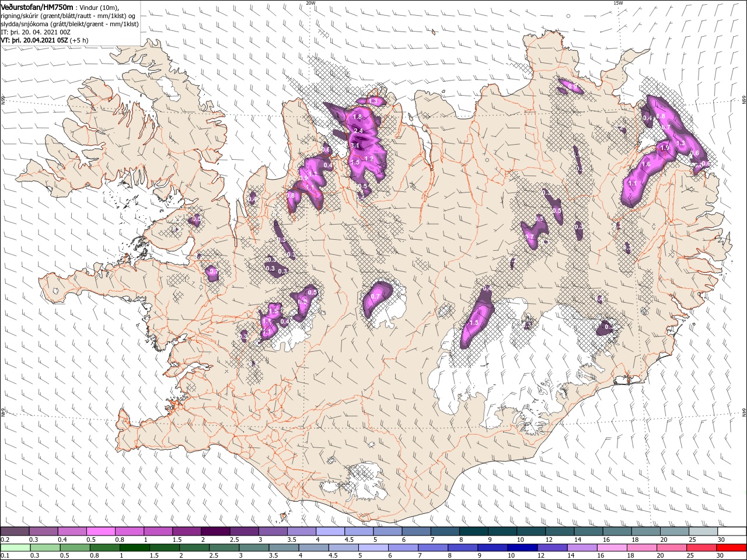Click the 1.8 snowfall value on the map
The width and height of the screenshot is (747, 560).
(x=357, y=117)
